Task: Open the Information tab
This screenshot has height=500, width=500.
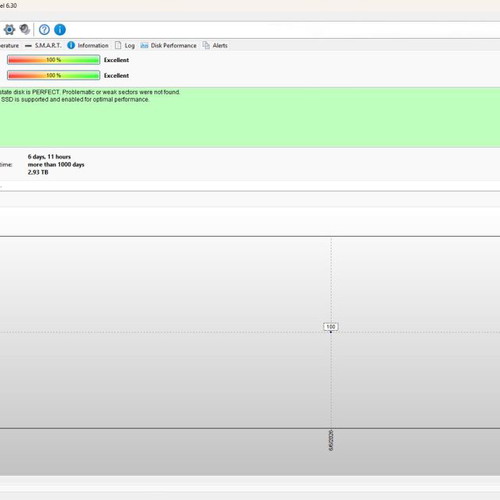Action: pyautogui.click(x=88, y=45)
